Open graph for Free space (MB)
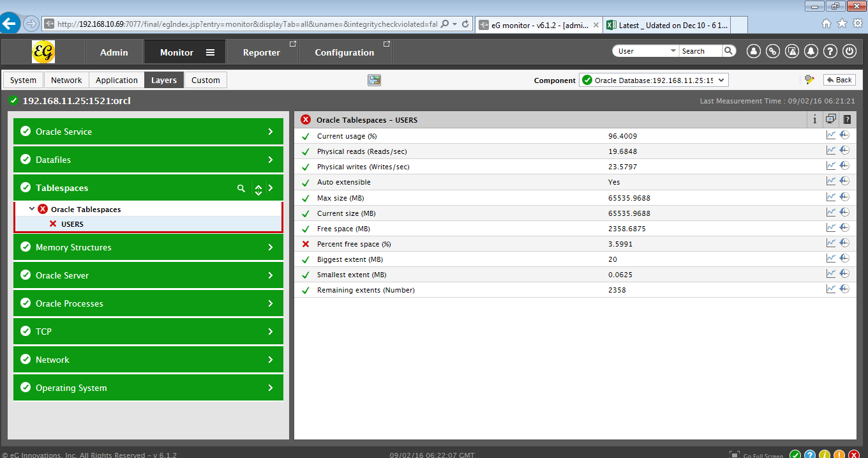This screenshot has height=458, width=868. coord(830,227)
